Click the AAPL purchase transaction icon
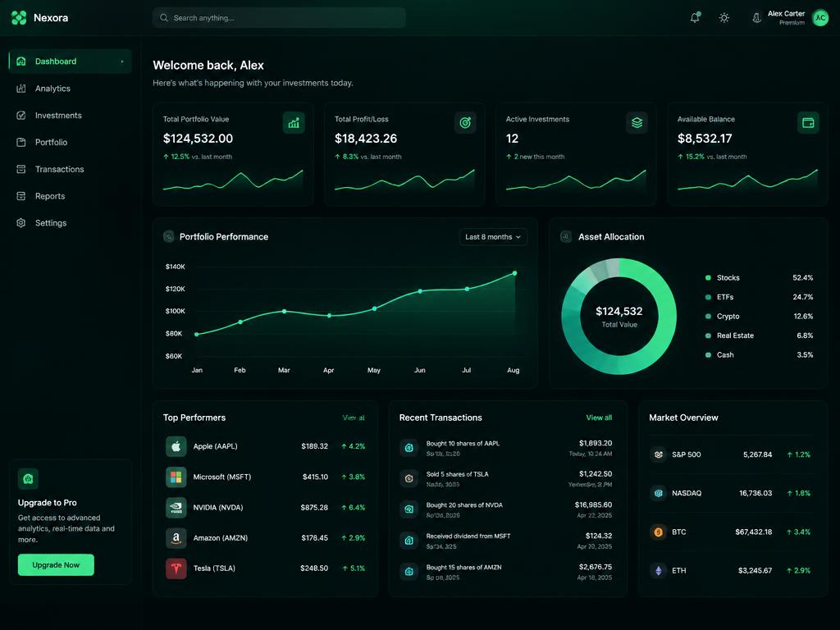The height and width of the screenshot is (630, 840). pyautogui.click(x=409, y=448)
